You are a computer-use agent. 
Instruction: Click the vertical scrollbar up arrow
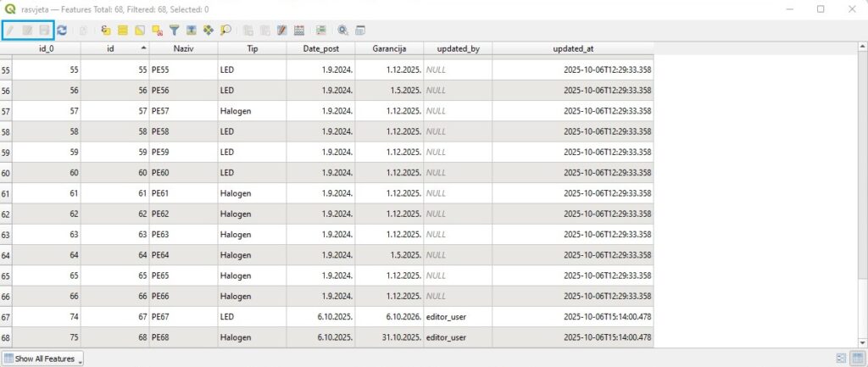point(863,47)
